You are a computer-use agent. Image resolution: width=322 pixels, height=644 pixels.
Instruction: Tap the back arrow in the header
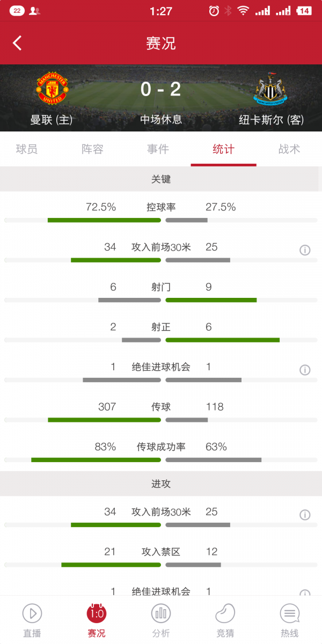17,43
